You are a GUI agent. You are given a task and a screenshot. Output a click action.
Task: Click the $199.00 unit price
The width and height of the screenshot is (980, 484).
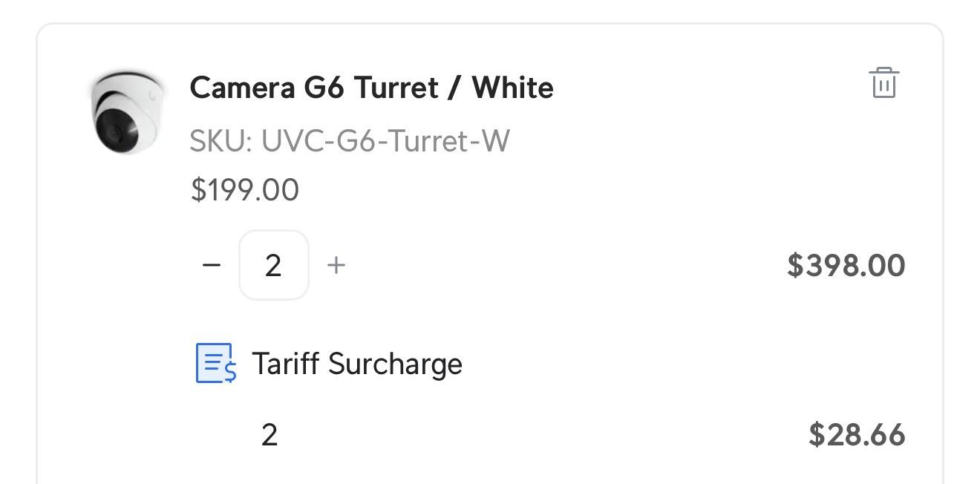point(245,189)
